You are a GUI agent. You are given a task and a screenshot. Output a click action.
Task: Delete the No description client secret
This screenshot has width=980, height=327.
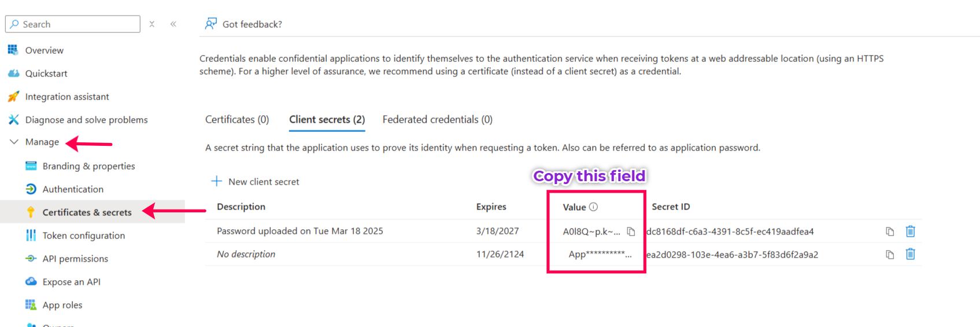coord(910,254)
